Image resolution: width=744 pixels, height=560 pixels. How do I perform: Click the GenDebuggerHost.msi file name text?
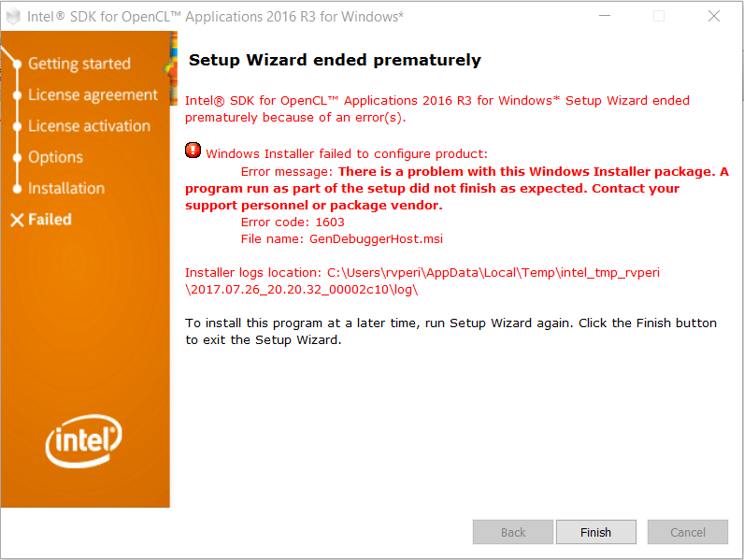(376, 238)
